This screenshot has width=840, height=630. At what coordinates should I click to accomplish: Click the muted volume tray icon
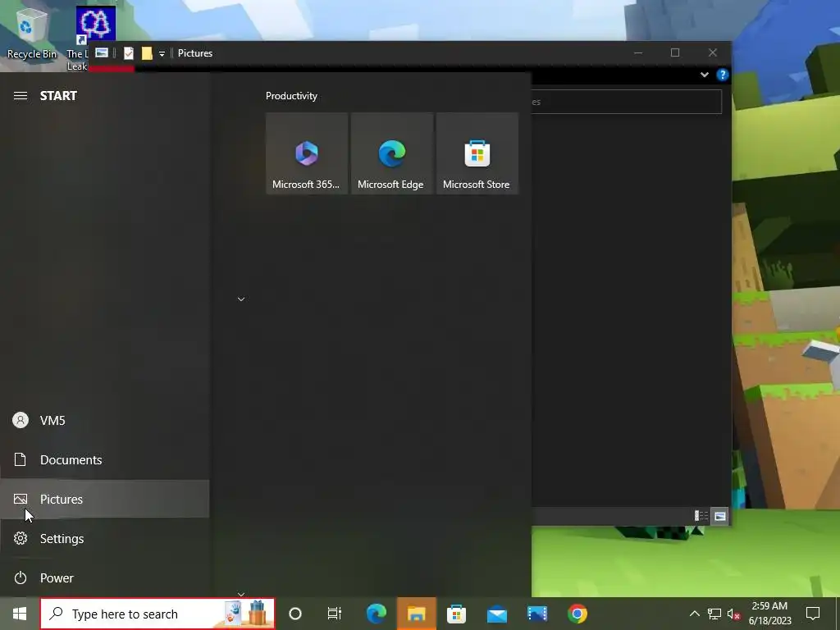(x=733, y=614)
